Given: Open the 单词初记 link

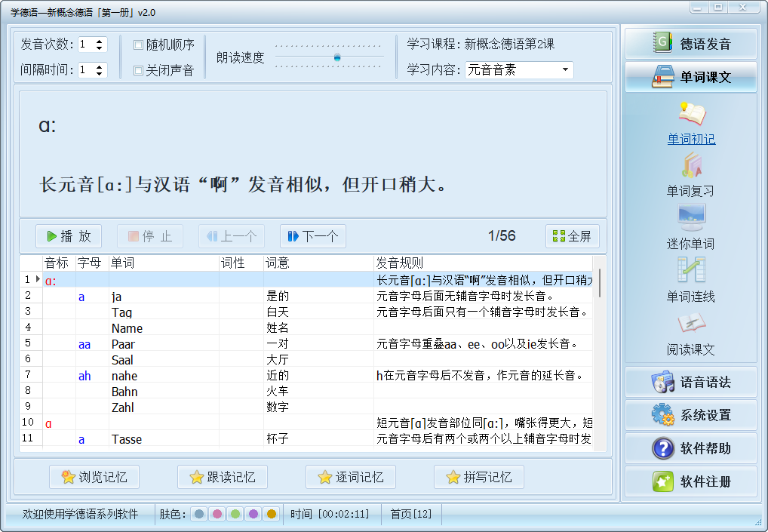Looking at the screenshot, I should pyautogui.click(x=691, y=139).
